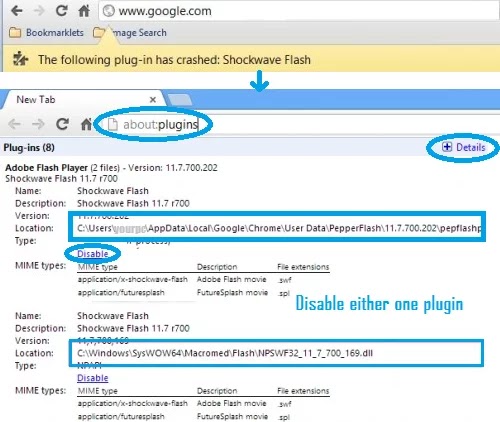Click first application/x-shockwave-flash MIME entry
This screenshot has height=422, width=500.
pos(133,279)
